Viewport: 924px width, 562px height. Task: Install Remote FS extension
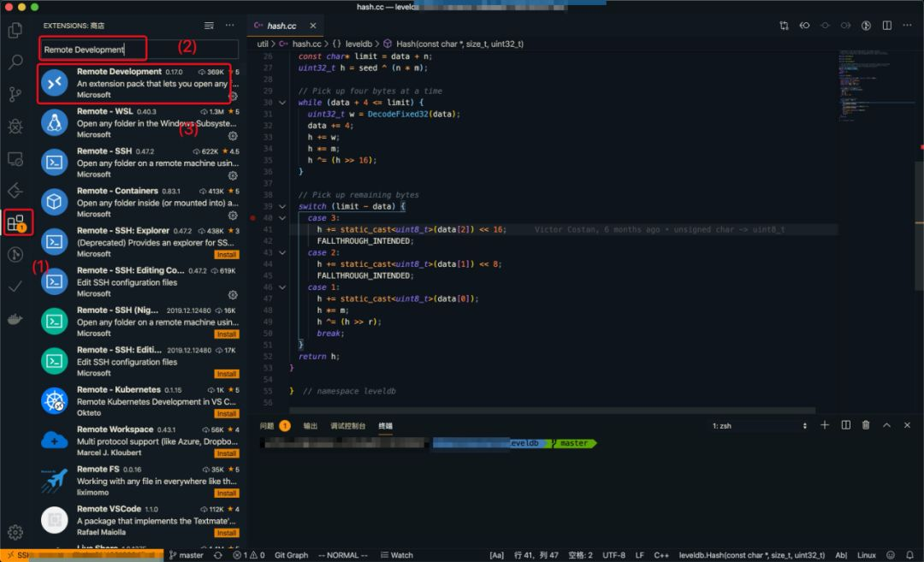[x=226, y=493]
